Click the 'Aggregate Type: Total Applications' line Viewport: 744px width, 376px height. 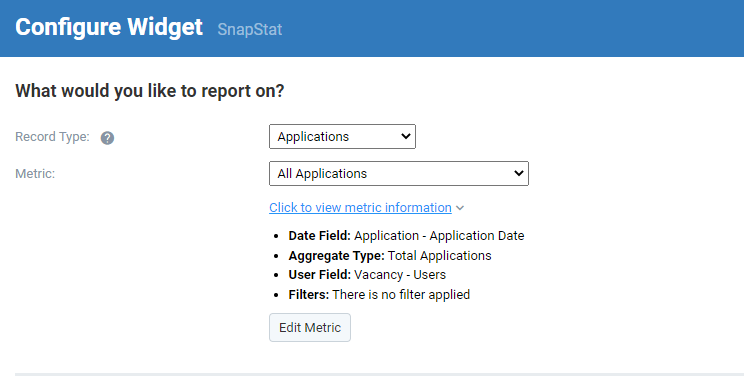coord(390,255)
